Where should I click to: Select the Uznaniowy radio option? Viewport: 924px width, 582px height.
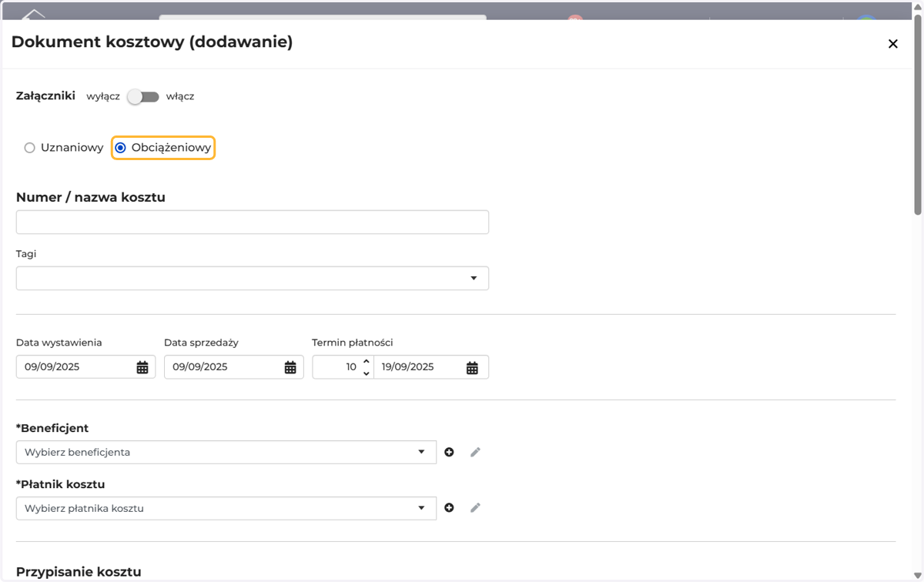pos(30,148)
